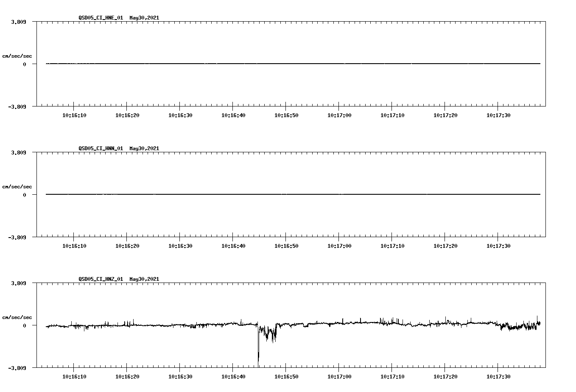This screenshot has height=392, width=576.
Task: Click the 10:16:10 time label under HNN plot
Action: point(74,246)
